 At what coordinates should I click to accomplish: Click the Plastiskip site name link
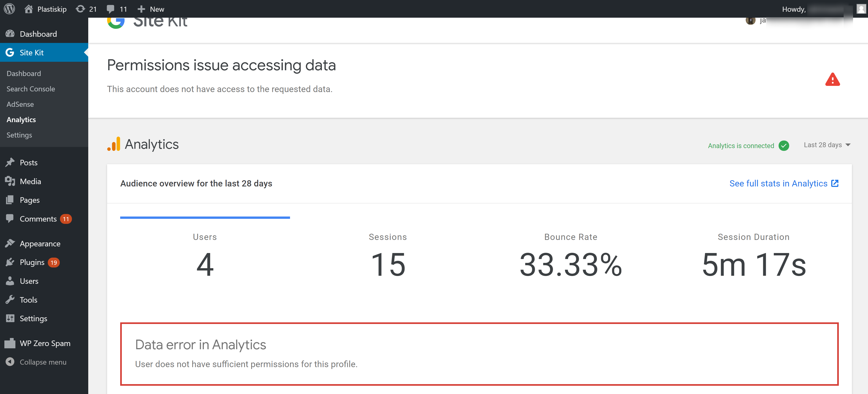(x=52, y=9)
